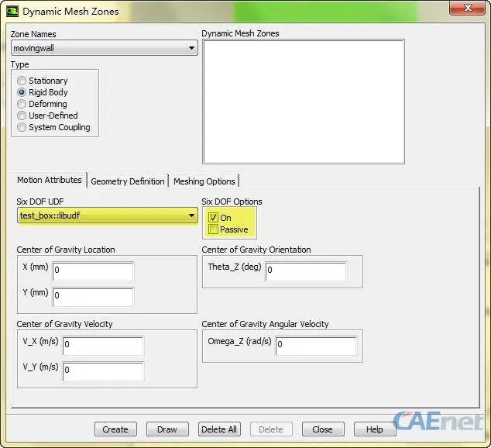Uncheck the Six DOF On checkbox
Screen dimensions: 491x448
[213, 218]
